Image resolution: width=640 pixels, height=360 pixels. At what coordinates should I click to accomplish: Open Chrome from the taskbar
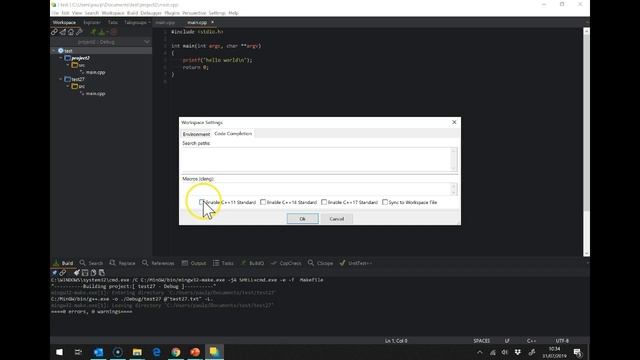point(176,352)
